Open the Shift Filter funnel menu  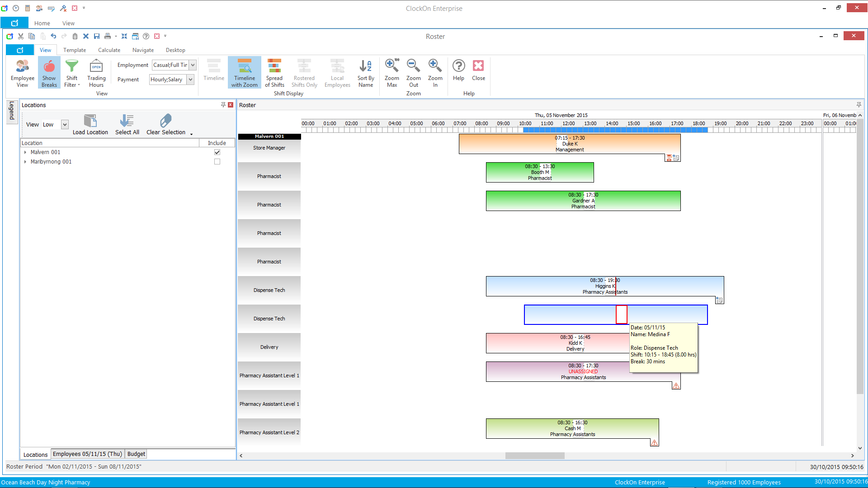[x=72, y=72]
